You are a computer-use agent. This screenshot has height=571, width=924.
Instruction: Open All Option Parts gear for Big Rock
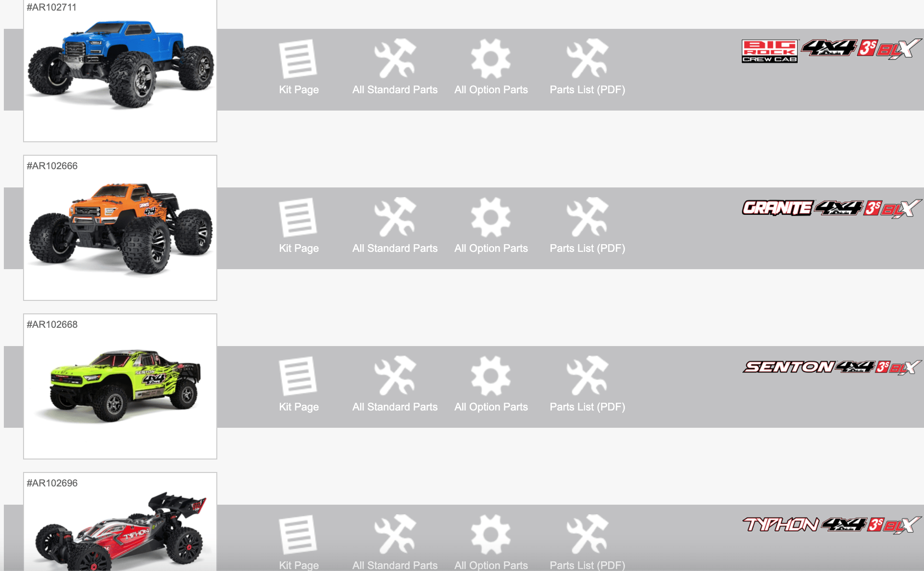tap(490, 59)
